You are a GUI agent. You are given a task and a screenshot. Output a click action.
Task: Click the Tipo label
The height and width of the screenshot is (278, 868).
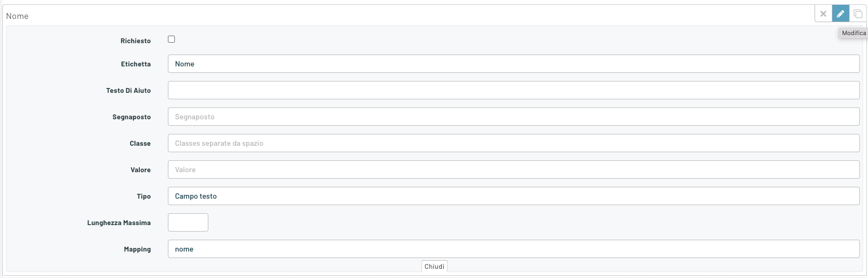click(144, 196)
